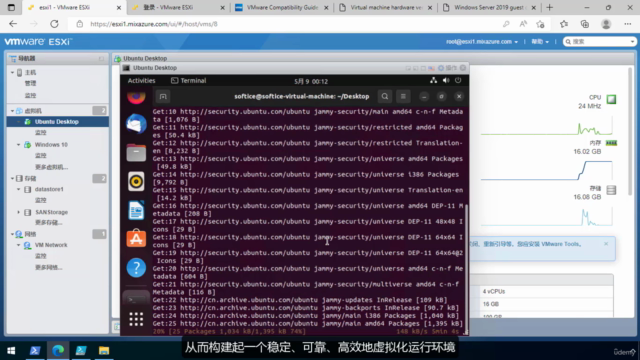This screenshot has width=640, height=360.
Task: Open Ubuntu Software store icon
Action: coord(136,238)
